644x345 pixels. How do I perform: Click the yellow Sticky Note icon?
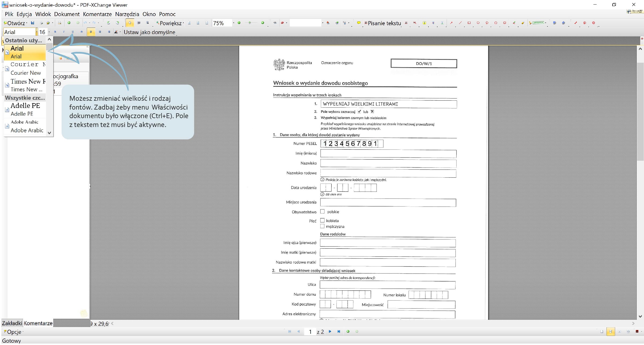359,23
